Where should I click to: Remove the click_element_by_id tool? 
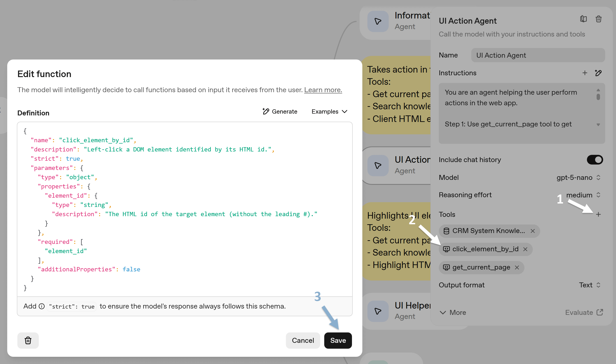525,249
